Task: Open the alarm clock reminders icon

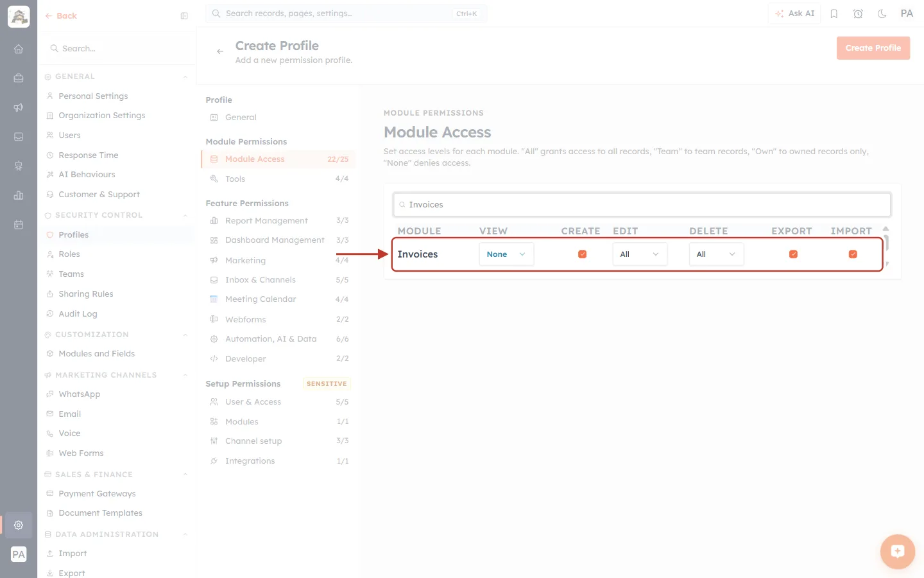Action: click(858, 13)
